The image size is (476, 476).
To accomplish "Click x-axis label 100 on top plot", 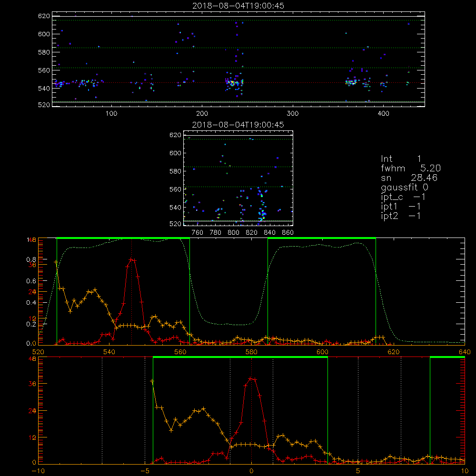I will [111, 114].
